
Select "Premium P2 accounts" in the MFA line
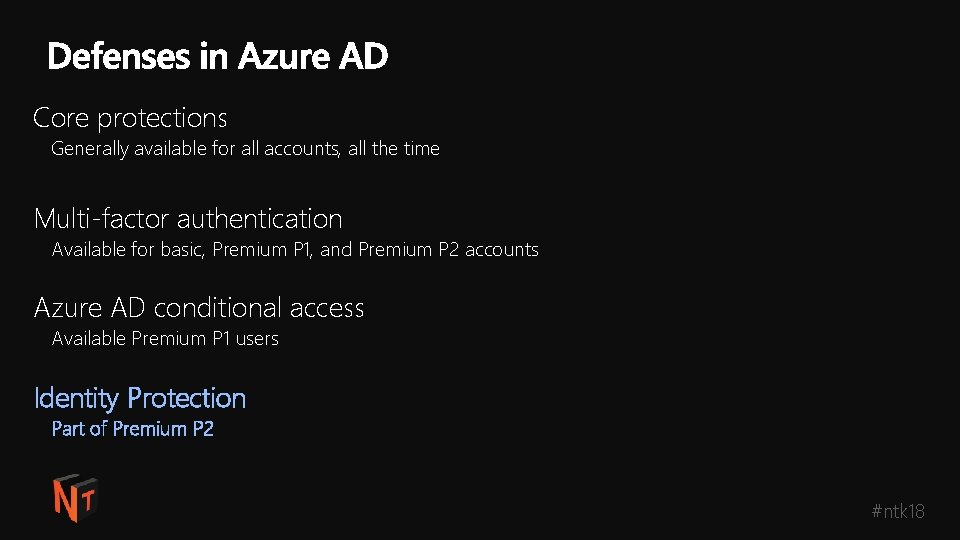tap(448, 249)
